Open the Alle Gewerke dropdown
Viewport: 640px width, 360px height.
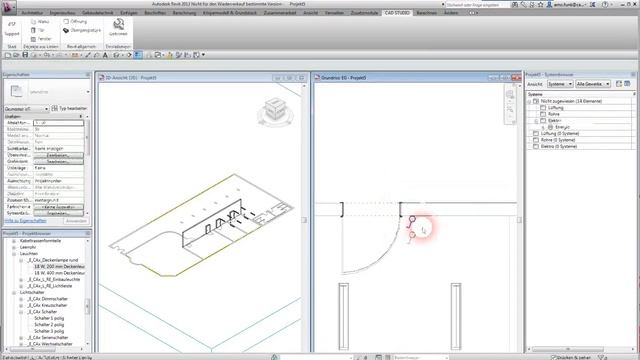click(593, 84)
